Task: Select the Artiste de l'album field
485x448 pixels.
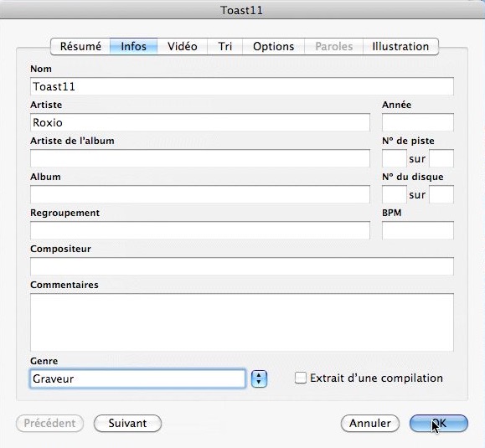Action: pyautogui.click(x=200, y=158)
